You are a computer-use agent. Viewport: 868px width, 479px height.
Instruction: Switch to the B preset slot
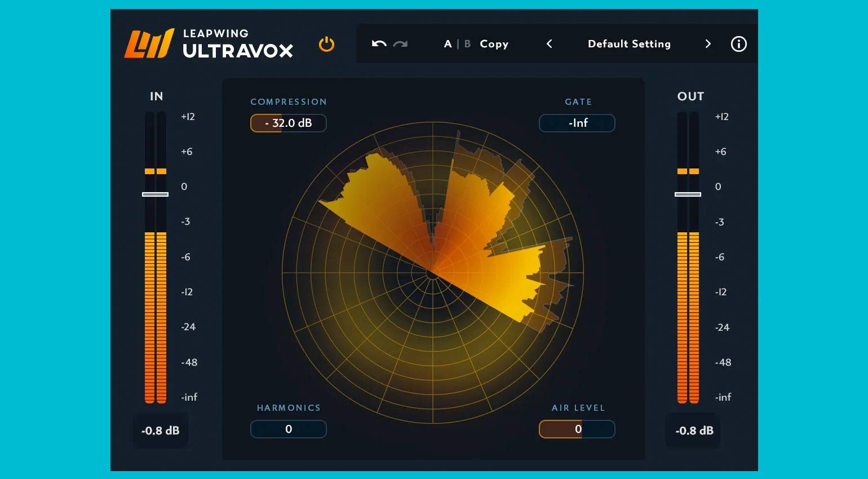coord(467,44)
